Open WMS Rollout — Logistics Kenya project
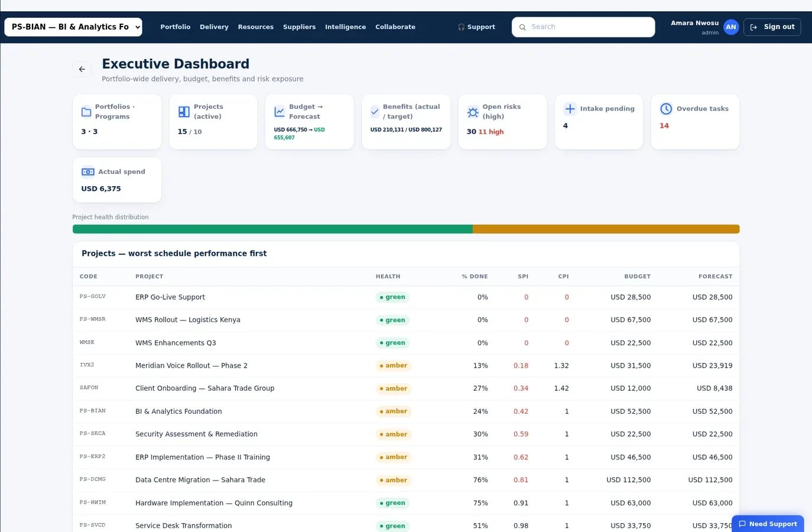Image resolution: width=812 pixels, height=532 pixels. click(x=406, y=320)
